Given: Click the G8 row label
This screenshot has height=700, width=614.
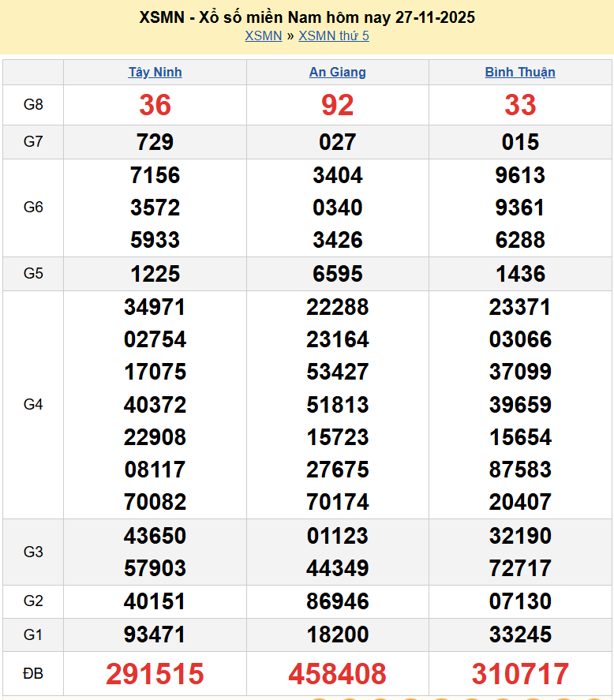Looking at the screenshot, I should pos(33,105).
